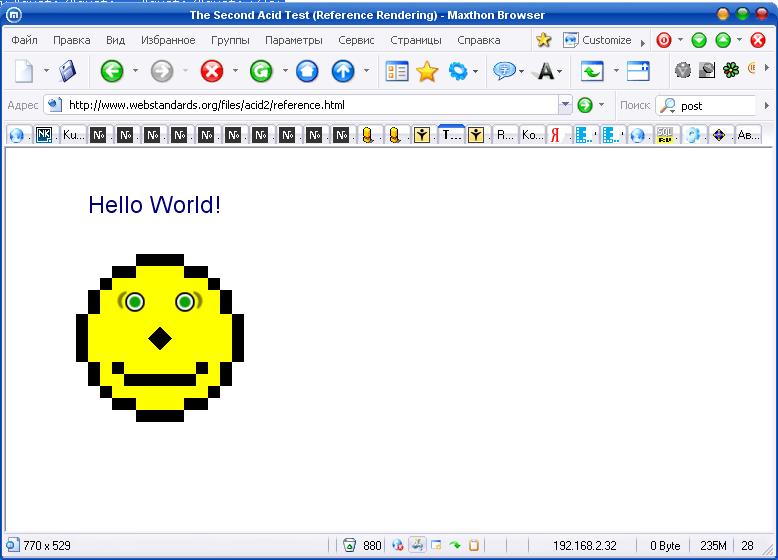Toggle the globe blocker status icon

click(x=397, y=545)
